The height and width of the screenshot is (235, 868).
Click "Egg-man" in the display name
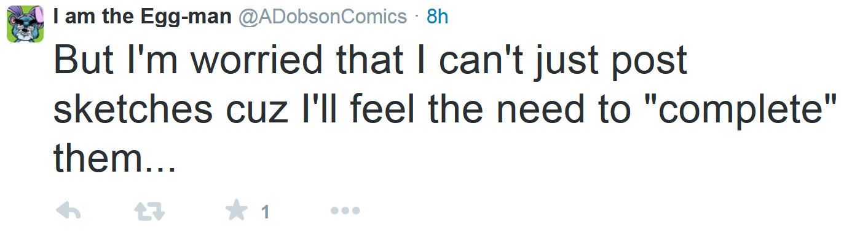point(189,17)
